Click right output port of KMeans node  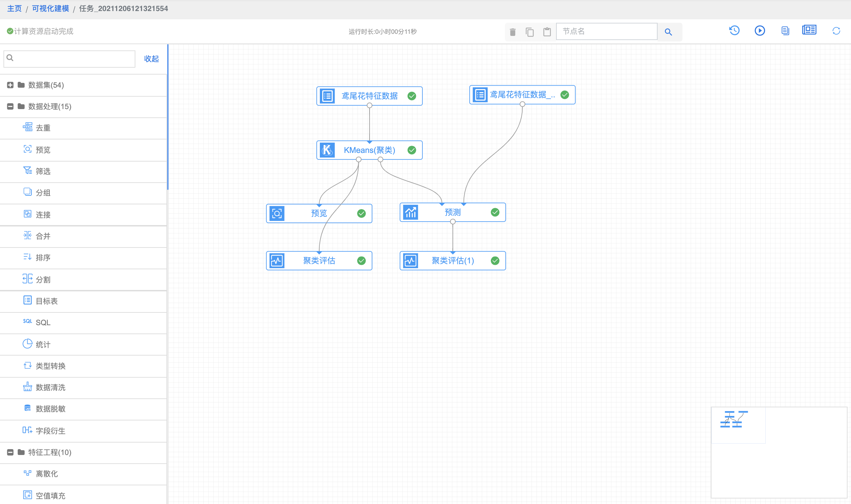click(x=380, y=159)
